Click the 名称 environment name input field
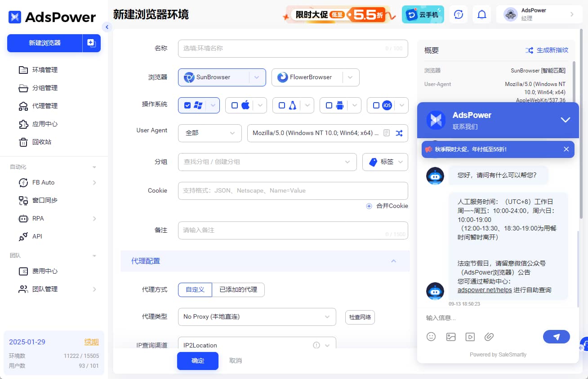This screenshot has height=379, width=588. pos(293,48)
